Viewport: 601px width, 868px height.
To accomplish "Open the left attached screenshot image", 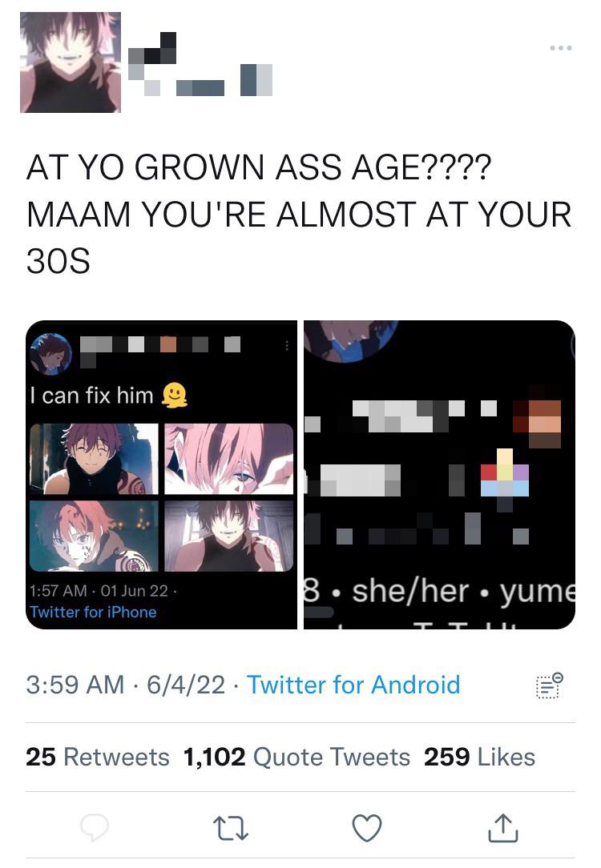I will [x=161, y=474].
